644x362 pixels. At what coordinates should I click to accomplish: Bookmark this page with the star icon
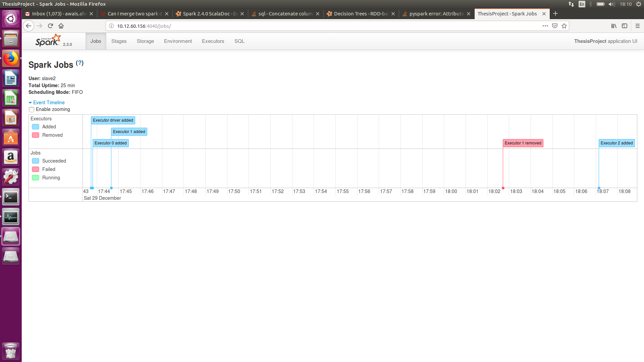[564, 26]
